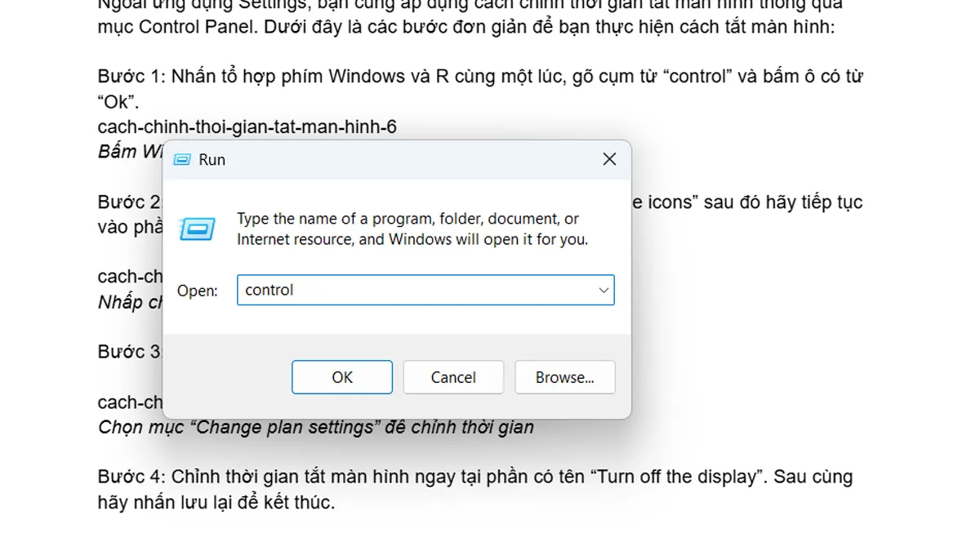980x551 pixels.
Task: Click the "Open:" label
Action: pos(197,290)
